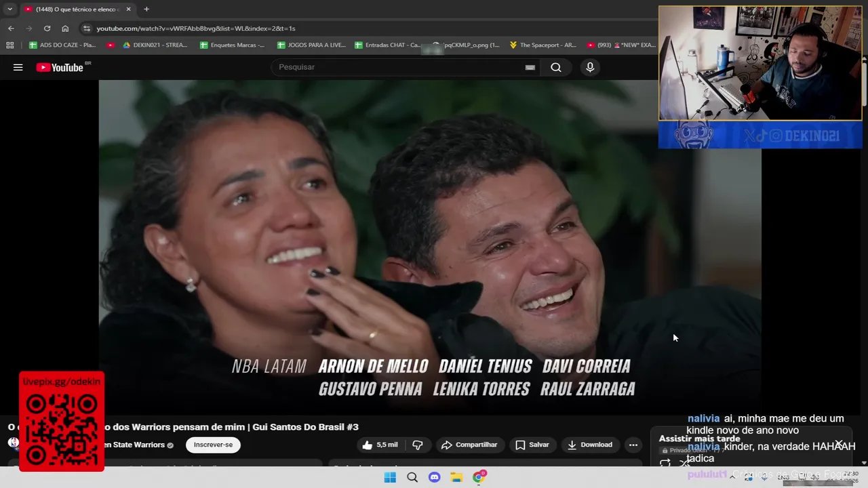Viewport: 868px width, 488px height.
Task: Click the video player to pause
Action: pos(430,247)
